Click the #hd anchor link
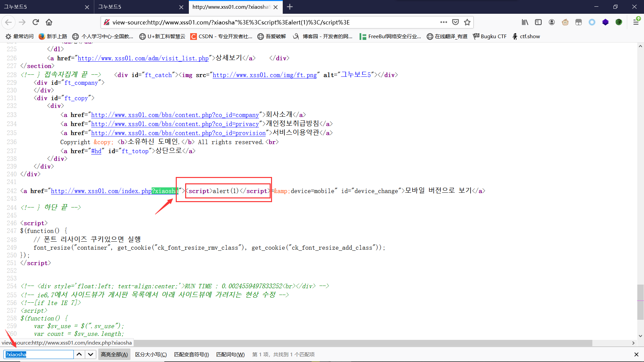 pos(96,151)
